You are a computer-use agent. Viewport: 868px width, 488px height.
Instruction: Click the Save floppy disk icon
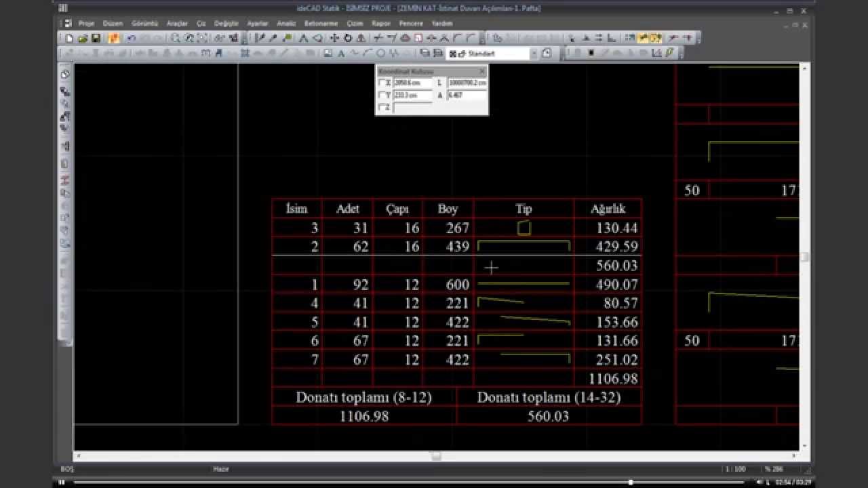pos(96,38)
